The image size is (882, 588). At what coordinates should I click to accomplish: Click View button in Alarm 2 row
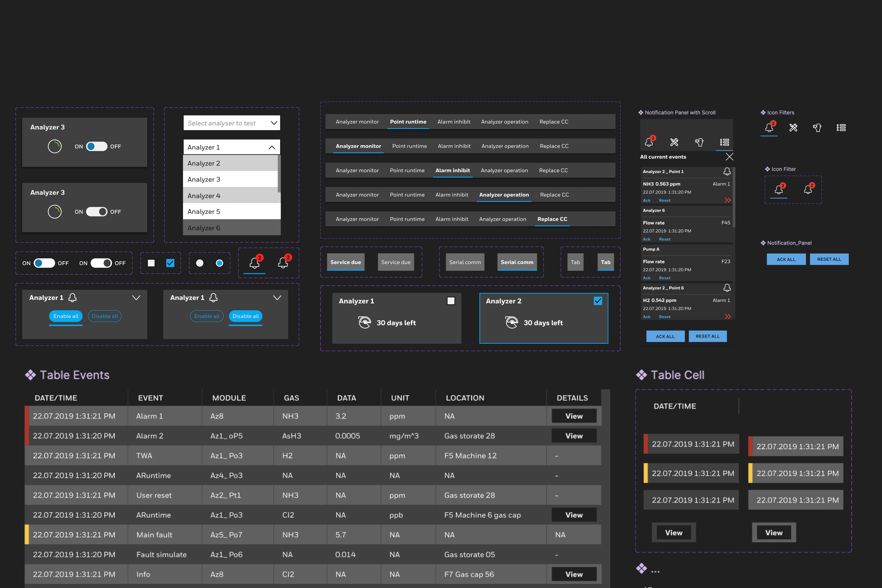point(574,436)
